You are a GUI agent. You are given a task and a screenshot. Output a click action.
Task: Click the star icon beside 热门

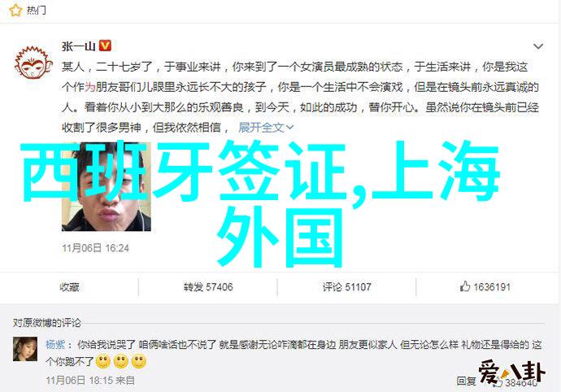coord(15,10)
